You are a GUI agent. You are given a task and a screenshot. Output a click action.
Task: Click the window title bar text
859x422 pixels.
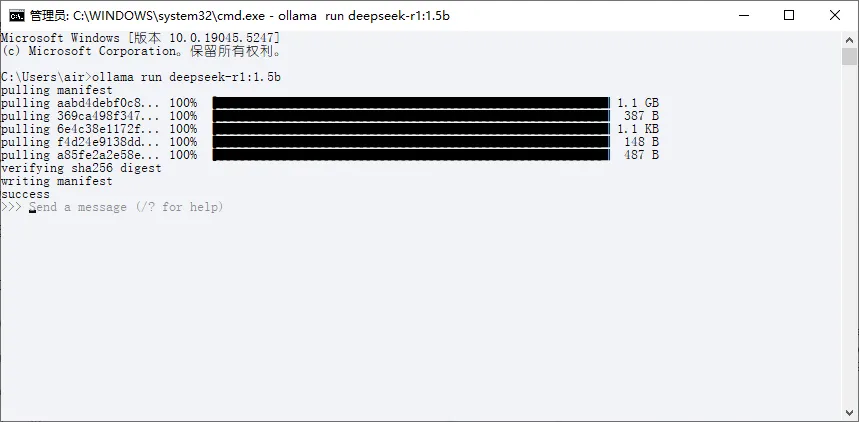239,15
